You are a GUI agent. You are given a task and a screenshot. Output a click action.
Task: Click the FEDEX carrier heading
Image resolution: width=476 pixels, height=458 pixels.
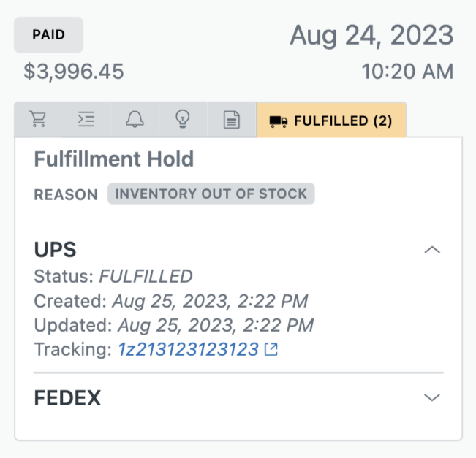coord(67,397)
